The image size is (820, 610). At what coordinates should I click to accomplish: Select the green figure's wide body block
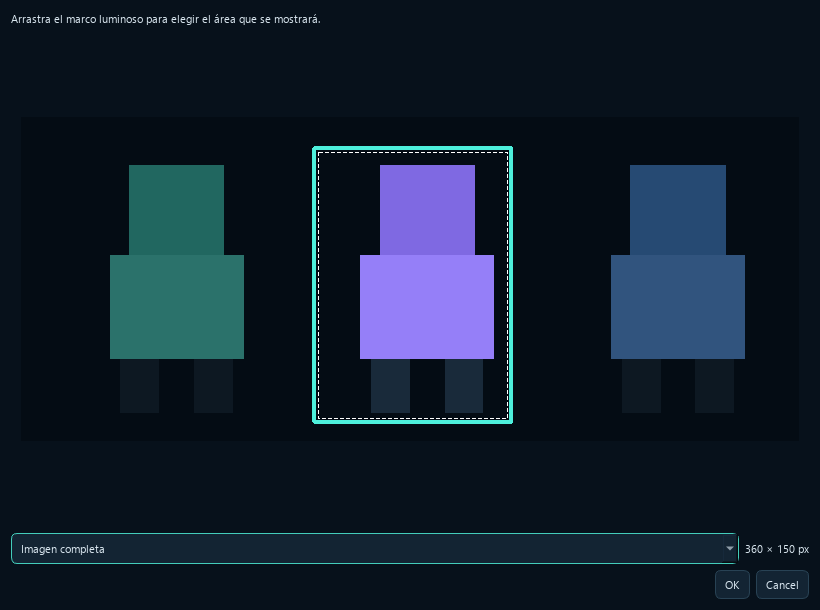click(x=177, y=307)
